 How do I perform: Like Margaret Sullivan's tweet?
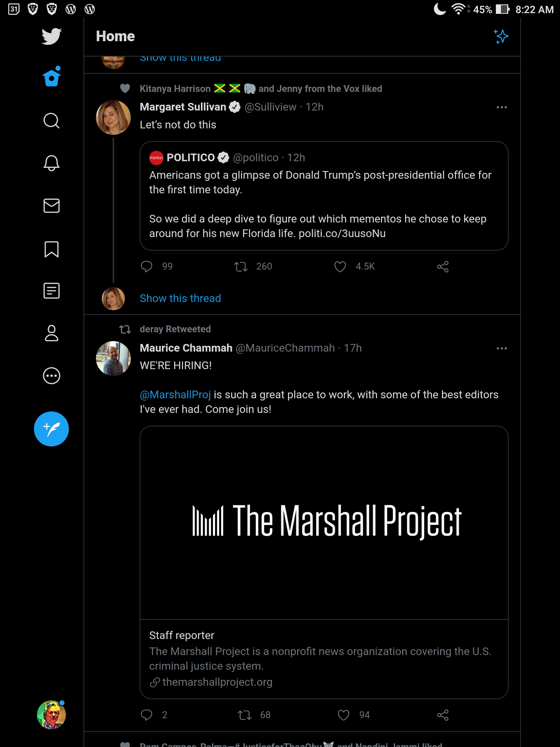340,267
